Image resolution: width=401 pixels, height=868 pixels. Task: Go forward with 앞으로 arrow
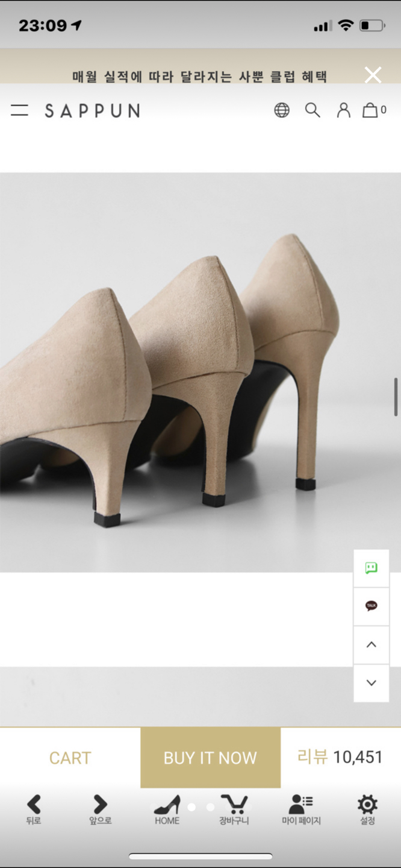100,810
